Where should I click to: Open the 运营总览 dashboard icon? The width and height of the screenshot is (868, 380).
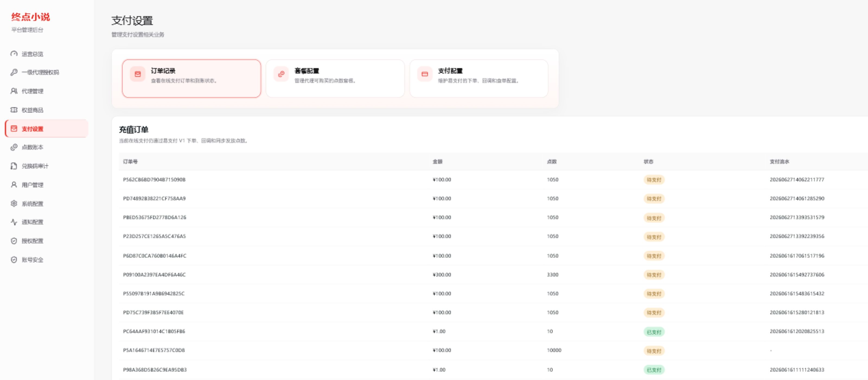pyautogui.click(x=14, y=54)
